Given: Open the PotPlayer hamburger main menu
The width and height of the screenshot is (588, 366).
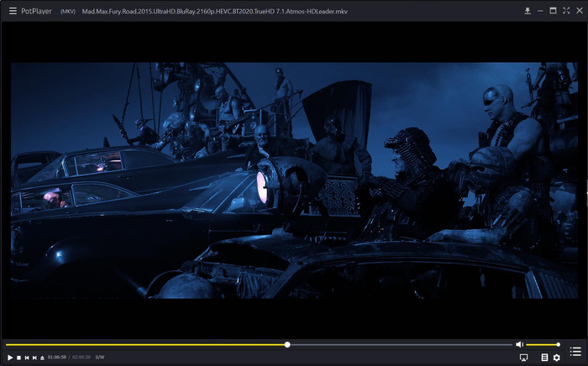Looking at the screenshot, I should (x=13, y=11).
